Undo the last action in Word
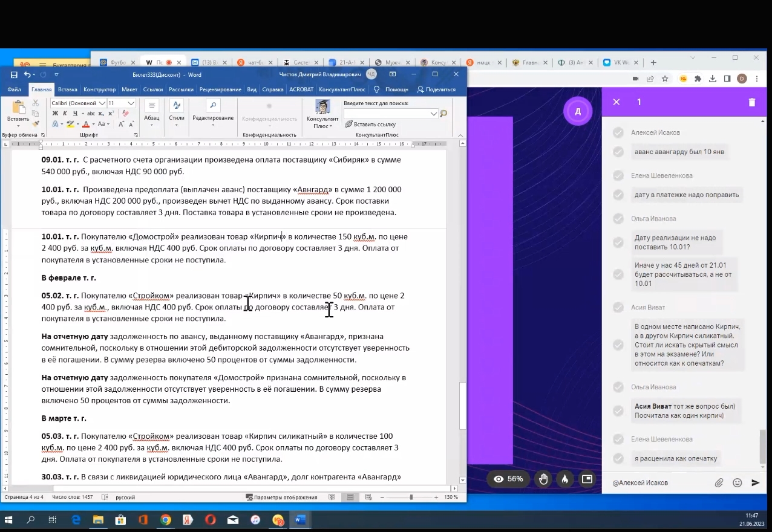This screenshot has height=532, width=772. [27, 74]
